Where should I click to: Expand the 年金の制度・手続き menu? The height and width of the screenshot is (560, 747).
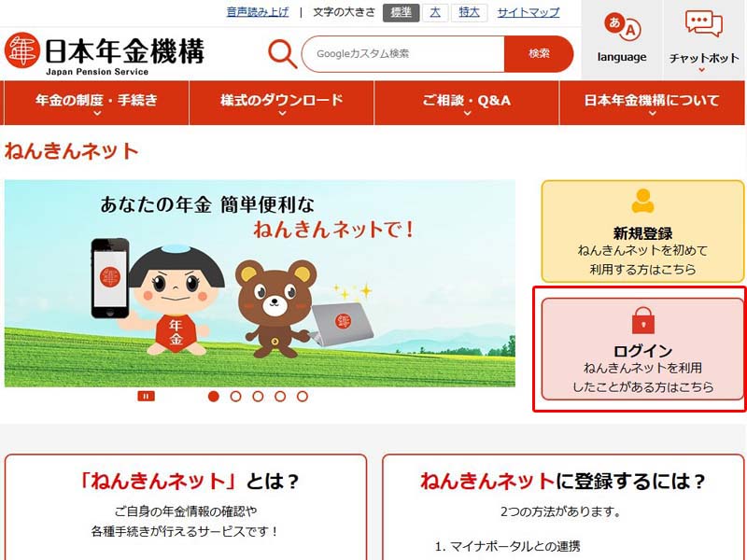96,103
